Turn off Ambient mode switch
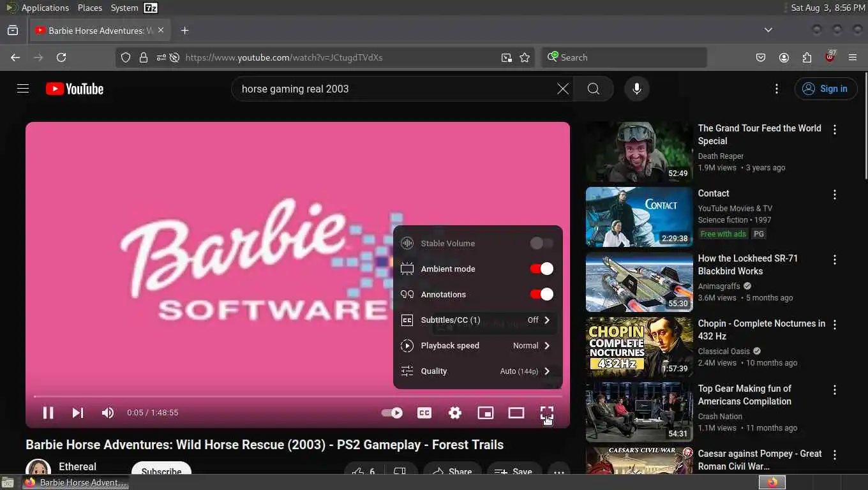Viewport: 868px width, 490px height. pyautogui.click(x=542, y=269)
